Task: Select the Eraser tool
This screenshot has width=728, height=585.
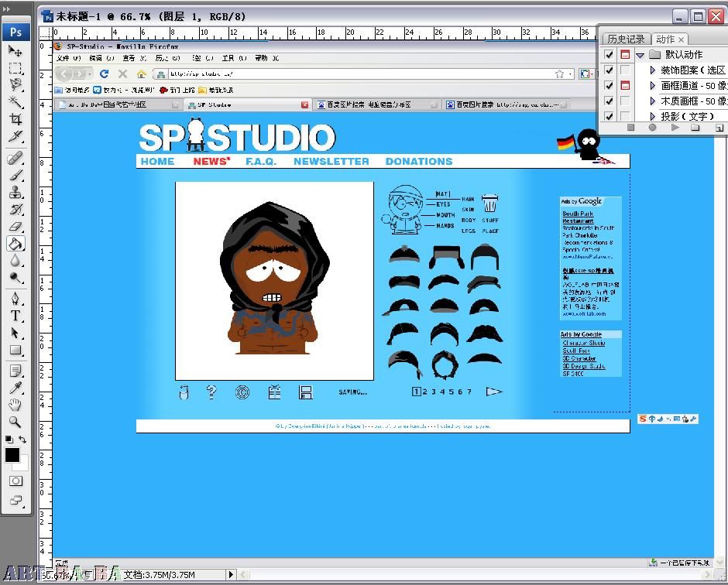Action: pyautogui.click(x=15, y=227)
